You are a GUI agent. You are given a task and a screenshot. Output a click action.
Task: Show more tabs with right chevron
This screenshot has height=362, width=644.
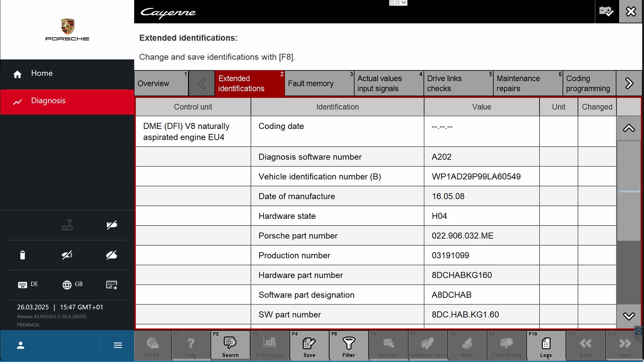[629, 83]
